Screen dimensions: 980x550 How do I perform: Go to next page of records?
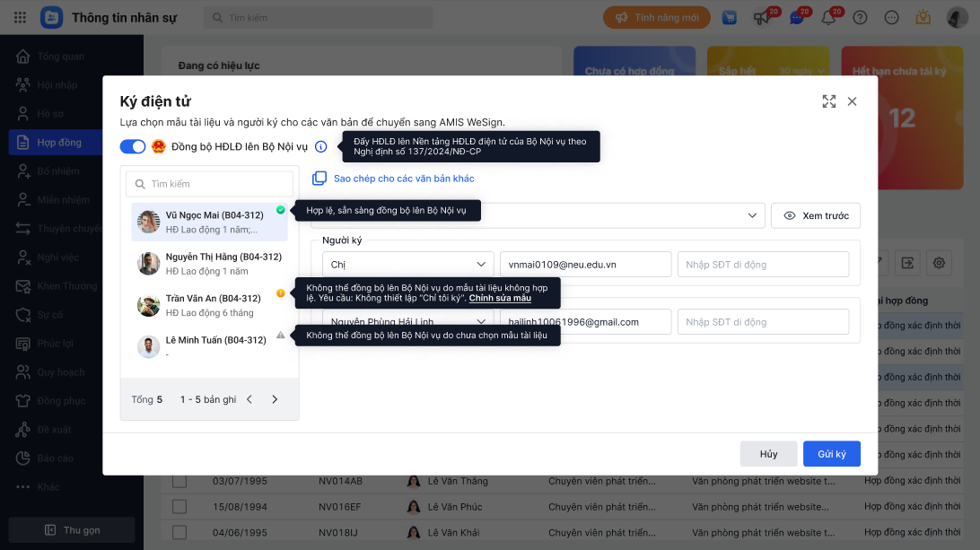click(x=275, y=399)
